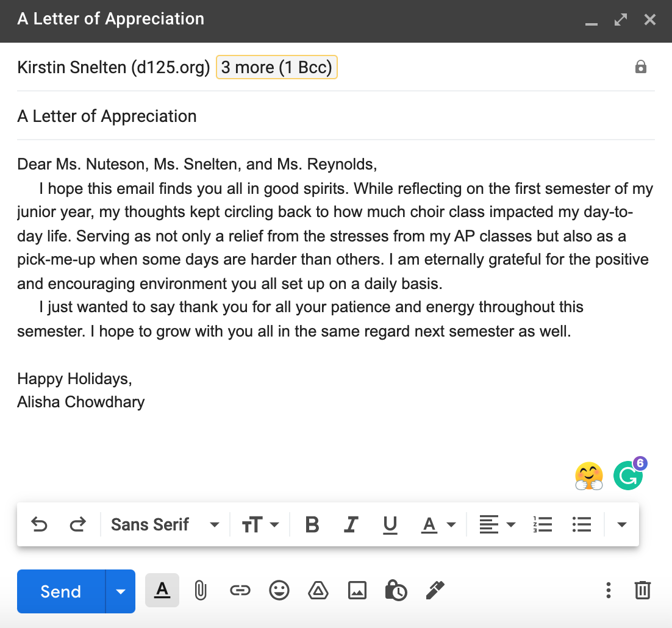Open the send options dropdown arrow
This screenshot has height=628, width=672.
click(120, 591)
